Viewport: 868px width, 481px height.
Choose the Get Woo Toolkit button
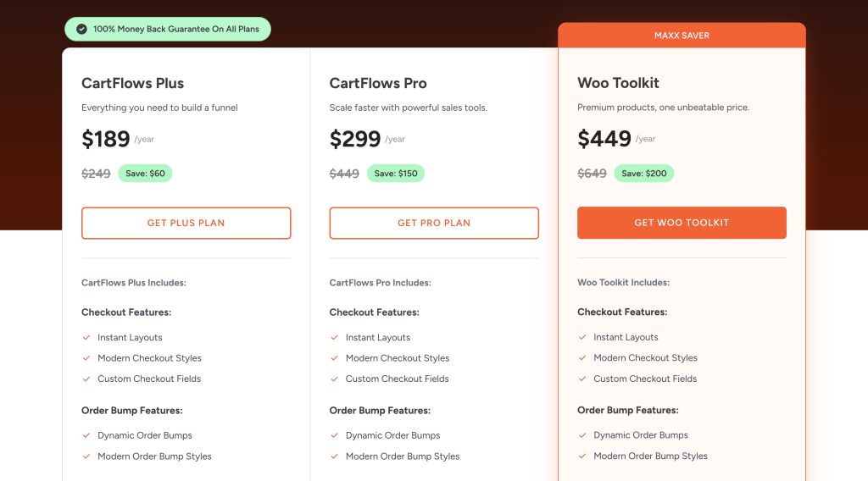point(682,223)
